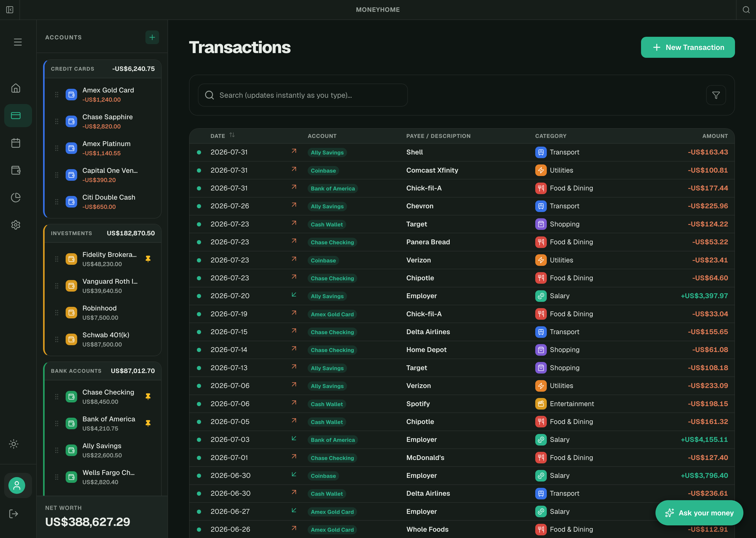This screenshot has width=756, height=538.
Task: Click the Ally Savings tag on Shell row
Action: pos(327,153)
